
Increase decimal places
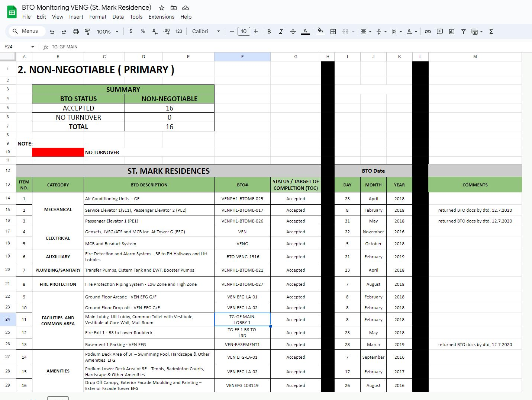(167, 32)
